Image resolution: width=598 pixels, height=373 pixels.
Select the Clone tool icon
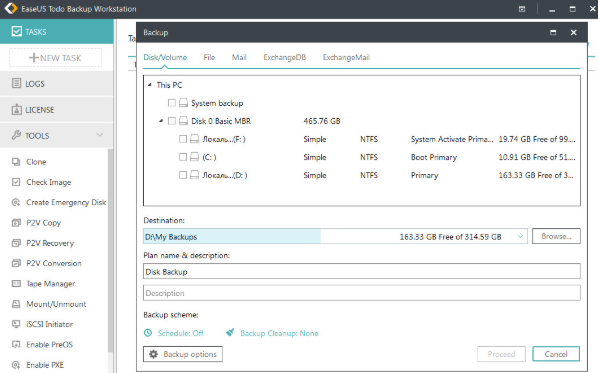16,162
